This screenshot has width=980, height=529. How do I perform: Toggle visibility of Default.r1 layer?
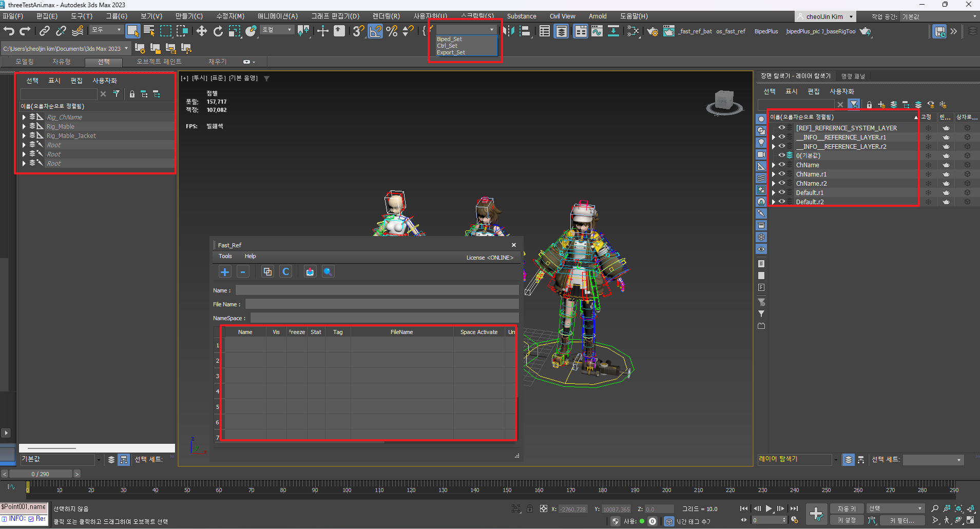pyautogui.click(x=782, y=192)
